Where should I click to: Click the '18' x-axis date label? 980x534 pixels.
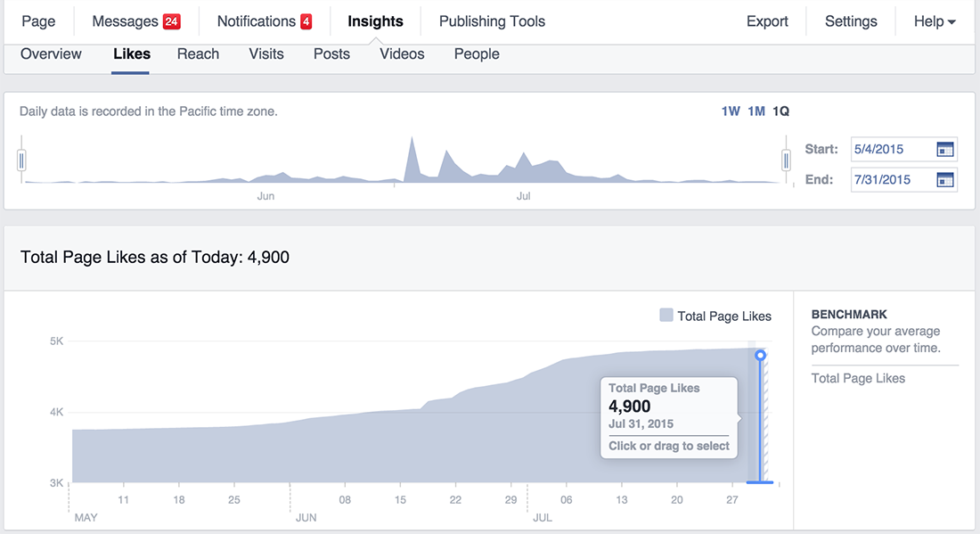(x=179, y=499)
